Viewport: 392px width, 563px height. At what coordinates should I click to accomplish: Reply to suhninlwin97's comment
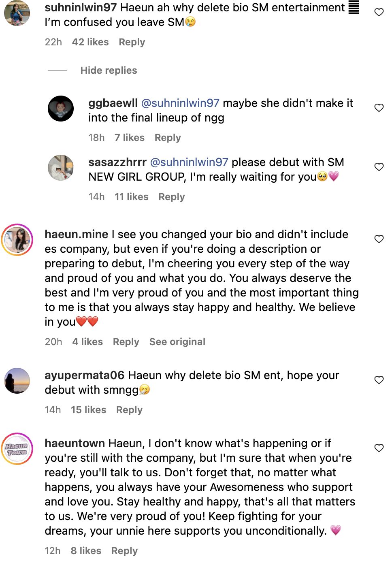click(132, 42)
